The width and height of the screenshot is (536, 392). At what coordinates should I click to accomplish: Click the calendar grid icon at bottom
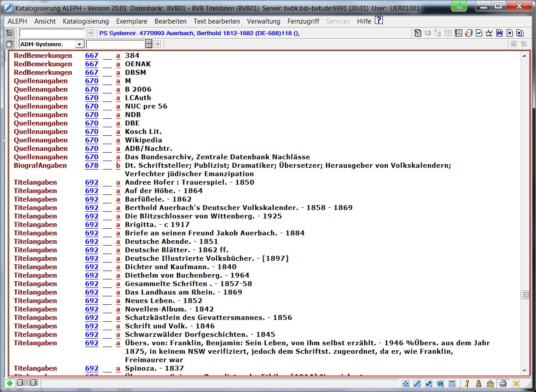tap(451, 384)
